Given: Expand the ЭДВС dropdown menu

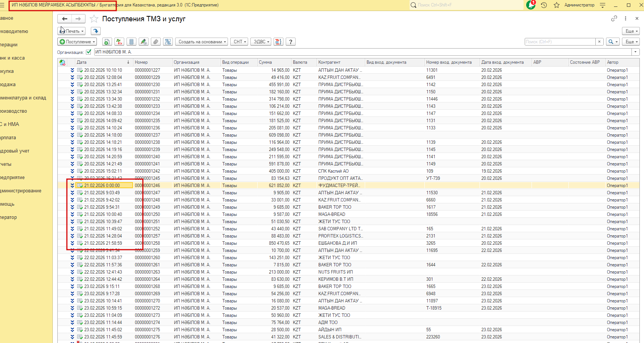Looking at the screenshot, I should [261, 42].
